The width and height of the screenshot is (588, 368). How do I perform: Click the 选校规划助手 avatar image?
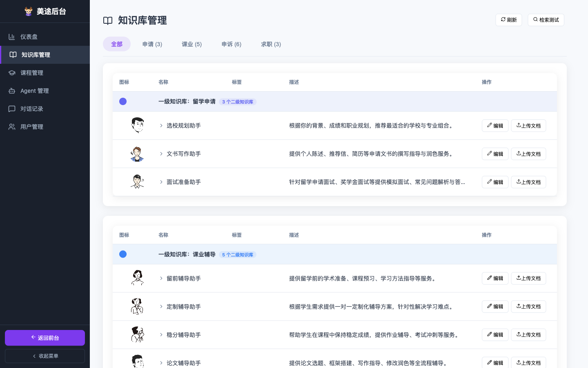point(138,126)
